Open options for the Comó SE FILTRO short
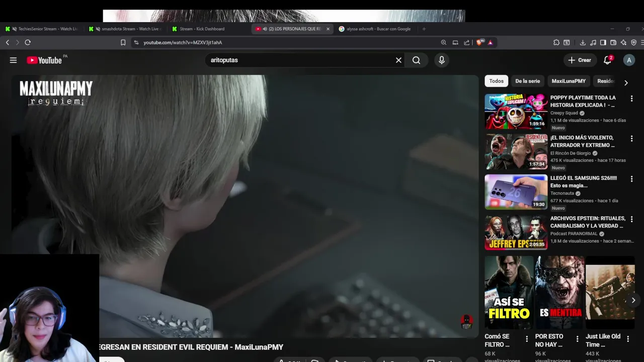 [x=527, y=339]
